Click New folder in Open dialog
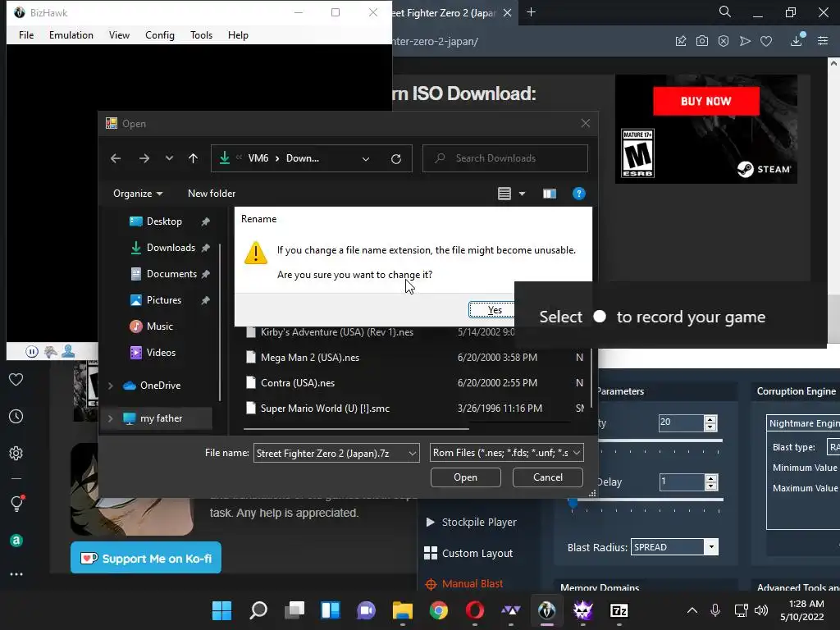 (212, 194)
